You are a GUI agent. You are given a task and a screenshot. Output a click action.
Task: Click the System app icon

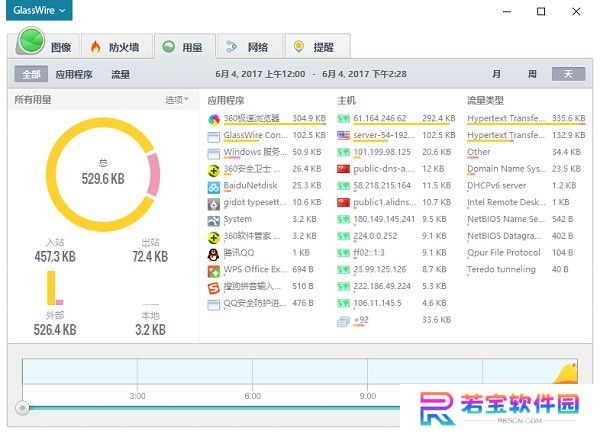tap(214, 221)
